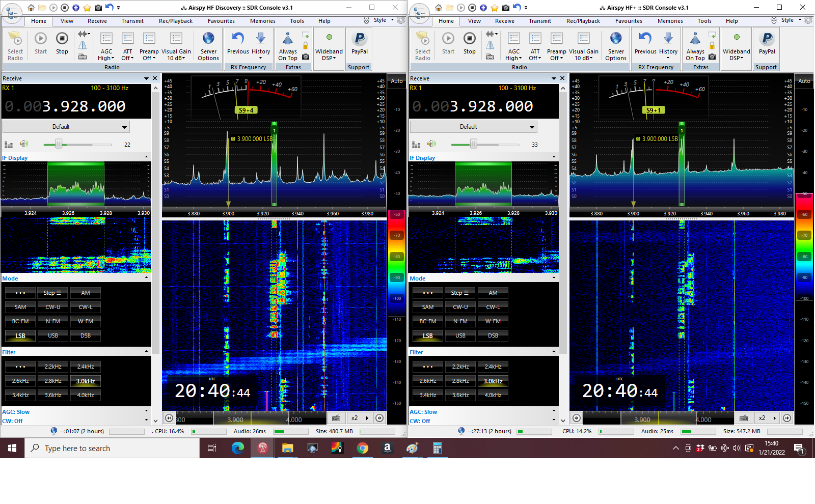Open the equalizer bars icon in Airspy HF+
This screenshot has width=815, height=504.
(x=416, y=145)
